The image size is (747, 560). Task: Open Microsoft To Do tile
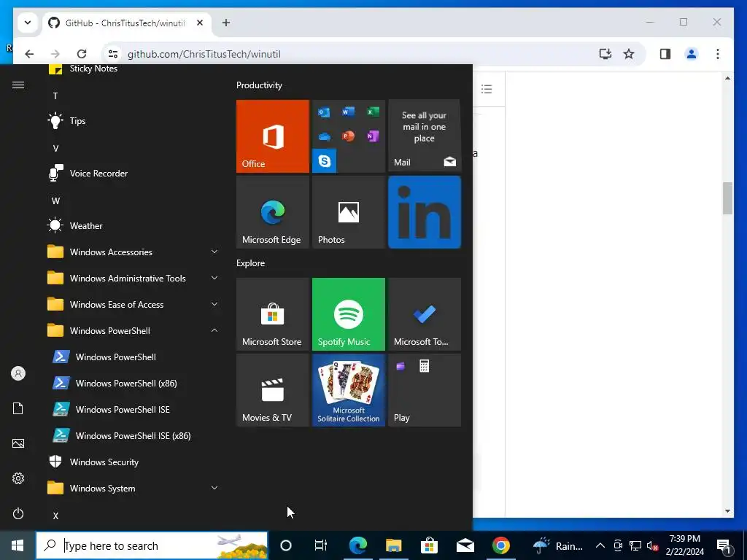[425, 314]
